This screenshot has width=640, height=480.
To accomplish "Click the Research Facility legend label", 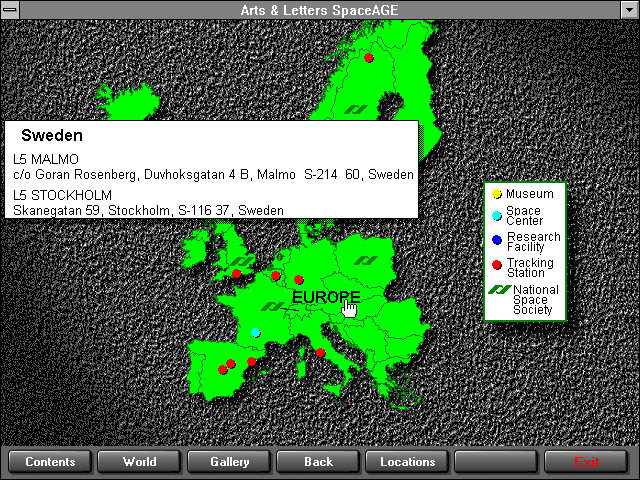I will tap(533, 242).
